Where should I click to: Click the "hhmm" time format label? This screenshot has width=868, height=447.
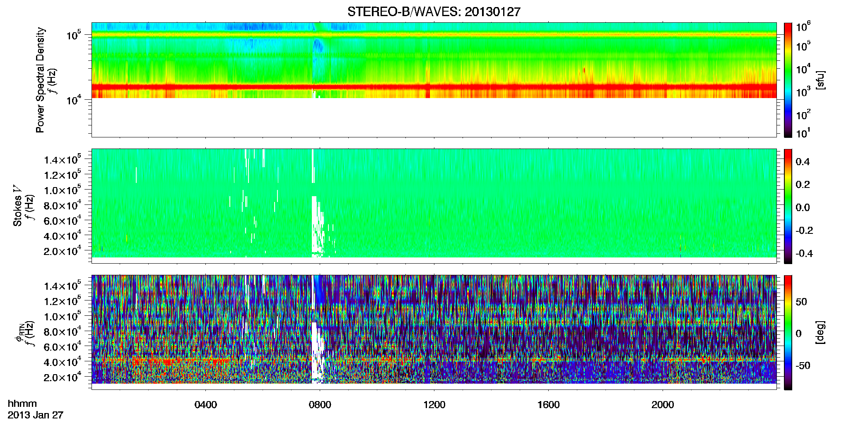tap(22, 404)
